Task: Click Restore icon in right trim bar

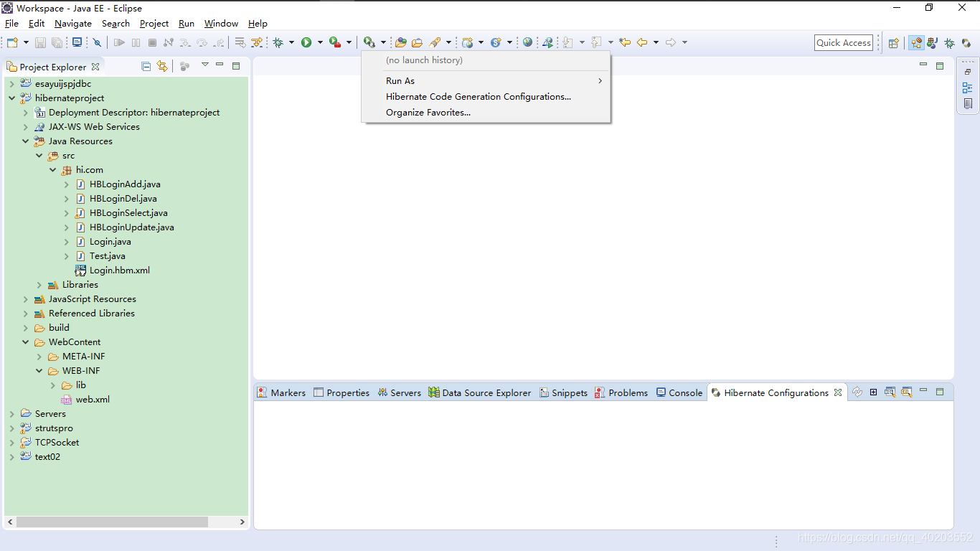Action: tap(968, 72)
